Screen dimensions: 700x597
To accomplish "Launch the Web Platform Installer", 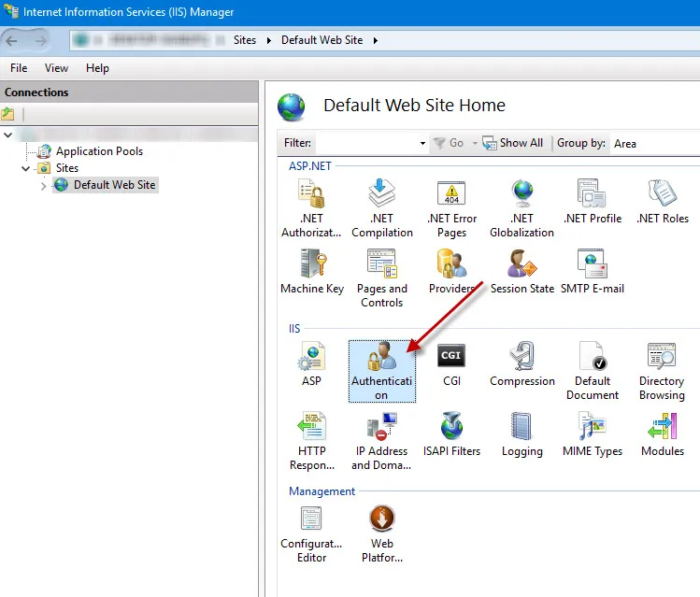I will [382, 534].
